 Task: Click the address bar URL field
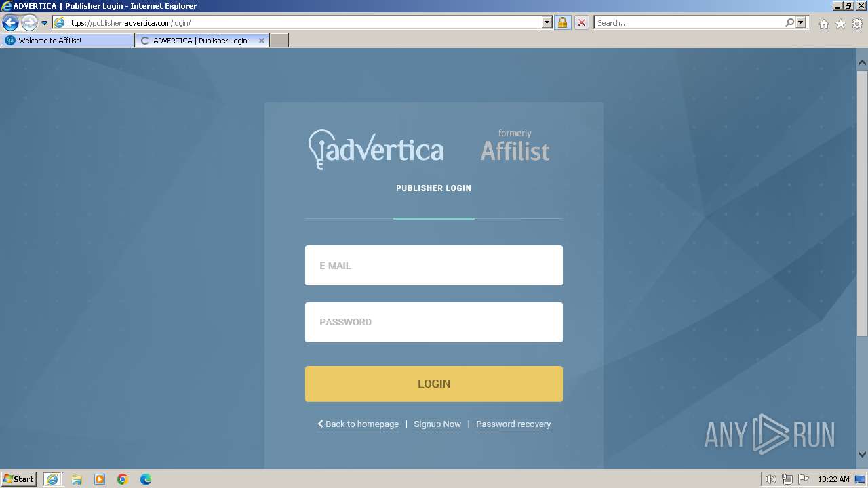[x=297, y=22]
